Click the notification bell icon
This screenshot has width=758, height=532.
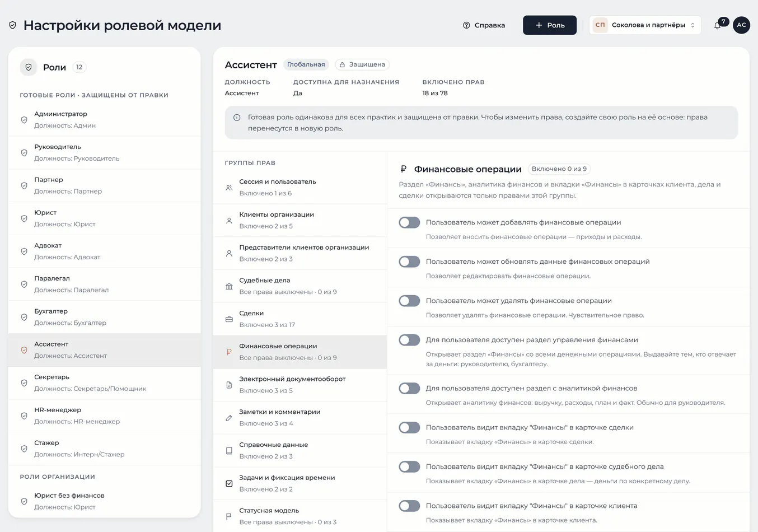(717, 25)
